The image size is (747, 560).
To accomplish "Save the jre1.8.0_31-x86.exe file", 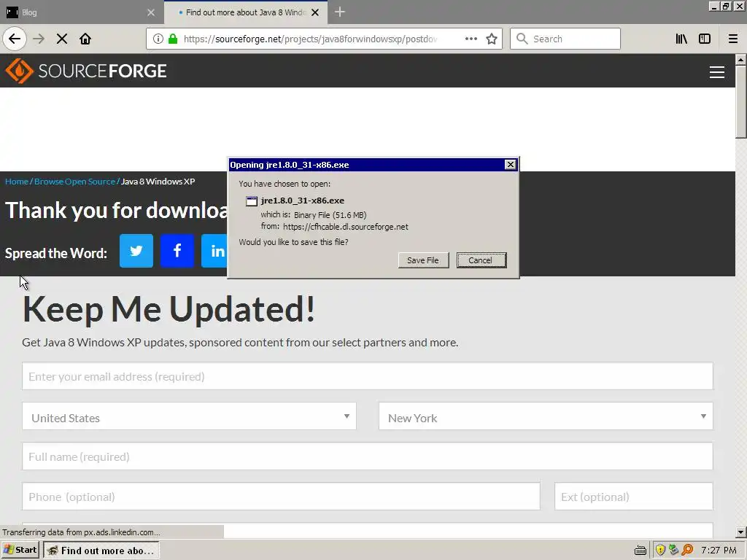I will pyautogui.click(x=423, y=260).
